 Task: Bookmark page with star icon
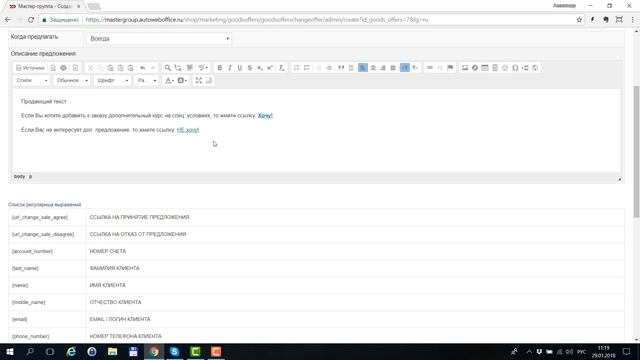pos(579,20)
